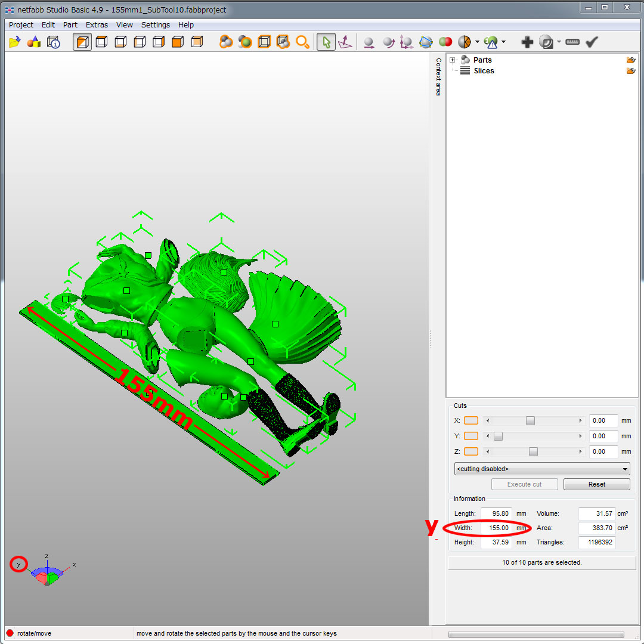Screen dimensions: 644x644
Task: Select the move part tool
Action: [x=369, y=42]
